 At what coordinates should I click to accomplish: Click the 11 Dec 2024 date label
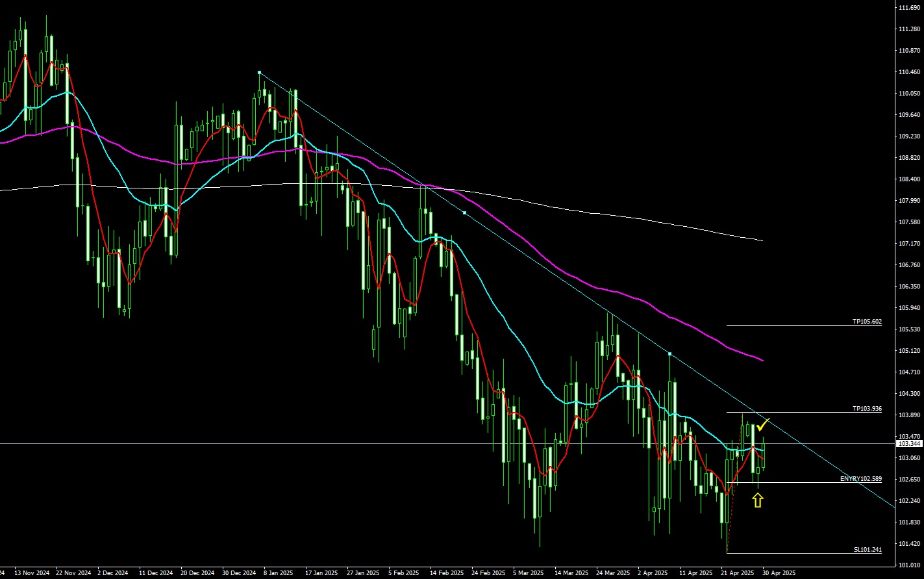coord(155,574)
